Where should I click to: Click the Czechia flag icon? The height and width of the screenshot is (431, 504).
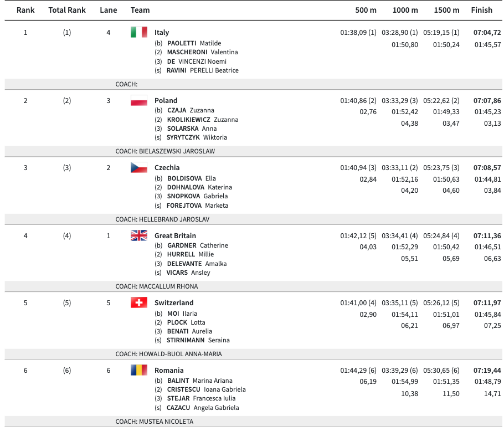click(139, 167)
